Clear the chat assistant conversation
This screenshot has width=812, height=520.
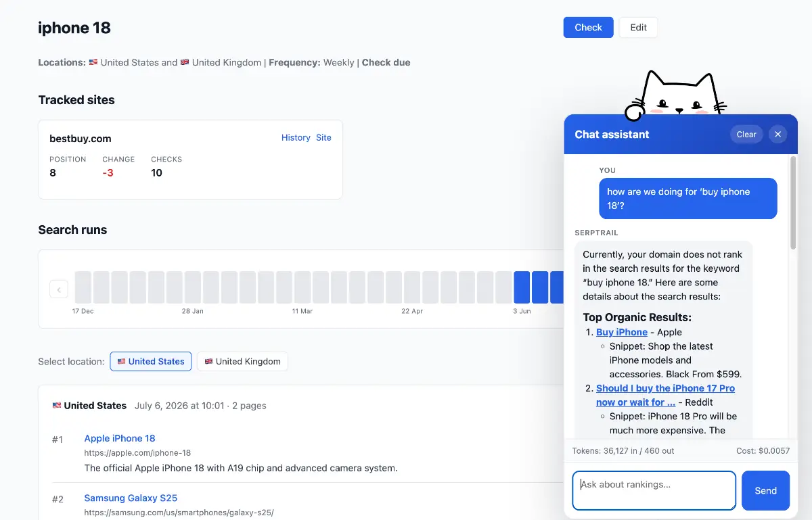(x=746, y=135)
